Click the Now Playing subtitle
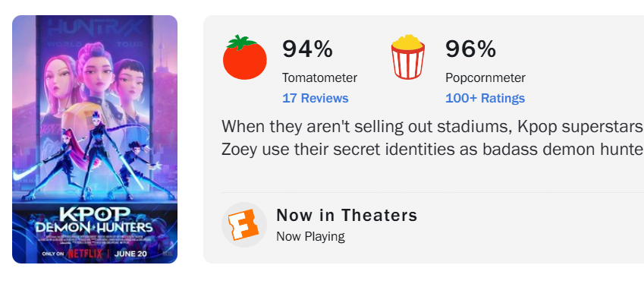Viewport: 644px width, 284px height. point(310,236)
